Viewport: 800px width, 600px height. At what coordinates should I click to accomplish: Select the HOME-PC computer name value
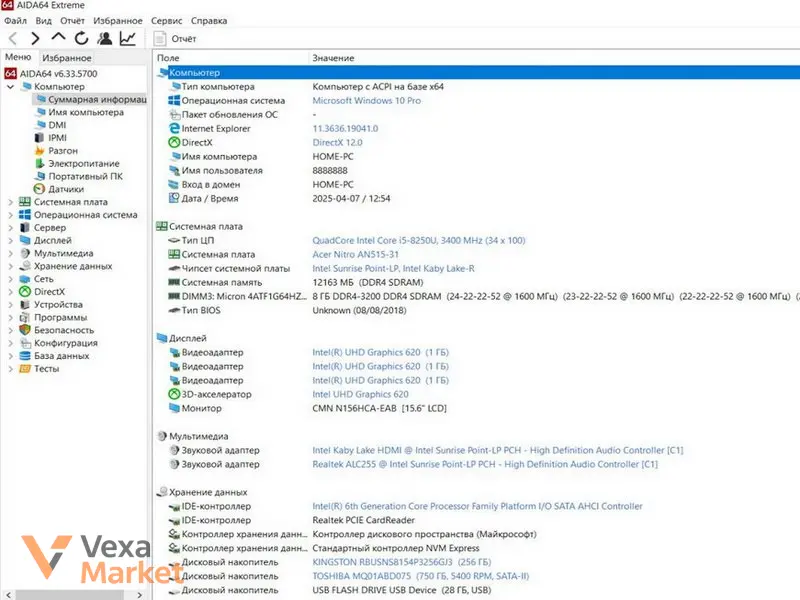333,157
